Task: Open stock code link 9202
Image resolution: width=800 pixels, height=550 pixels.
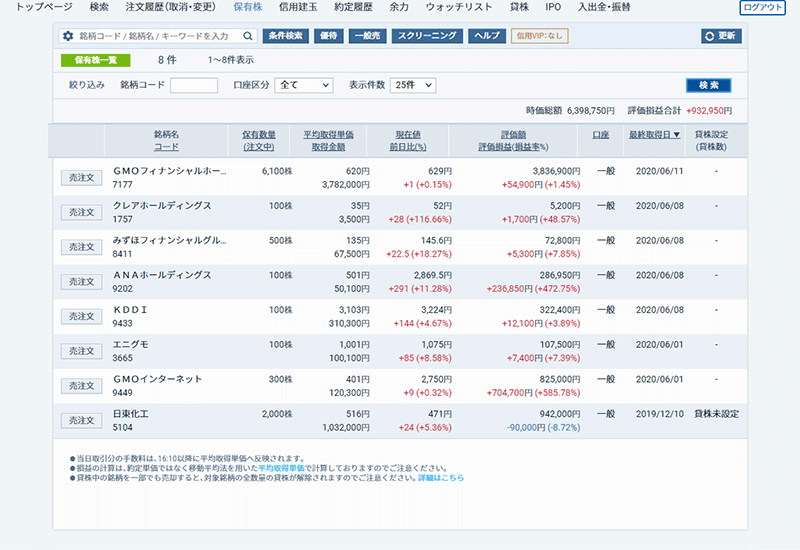Action: pyautogui.click(x=124, y=289)
